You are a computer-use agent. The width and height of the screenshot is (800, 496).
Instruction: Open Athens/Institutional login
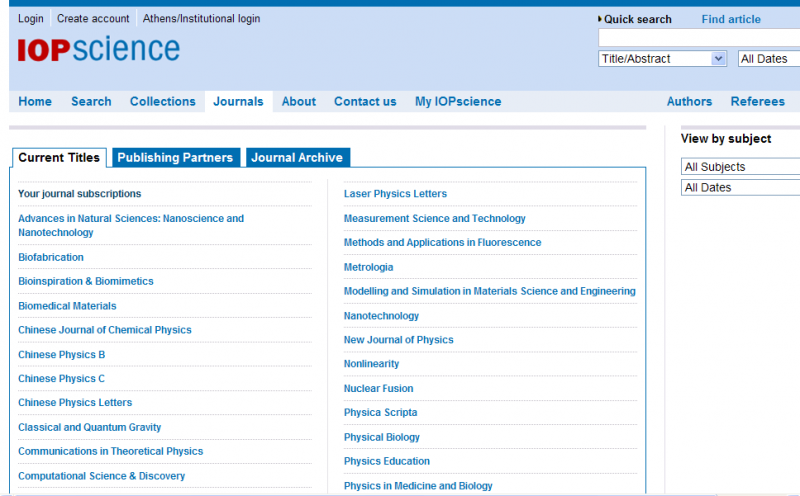[x=202, y=18]
